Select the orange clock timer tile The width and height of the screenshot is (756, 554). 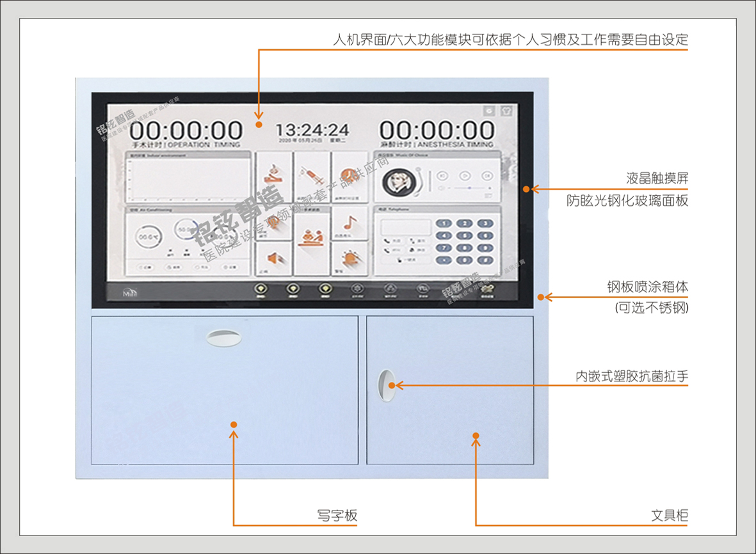[x=349, y=177]
